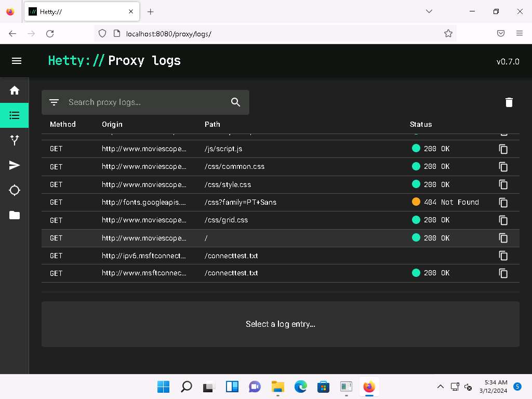532x399 pixels.
Task: Open Windows Start menu
Action: 163,387
